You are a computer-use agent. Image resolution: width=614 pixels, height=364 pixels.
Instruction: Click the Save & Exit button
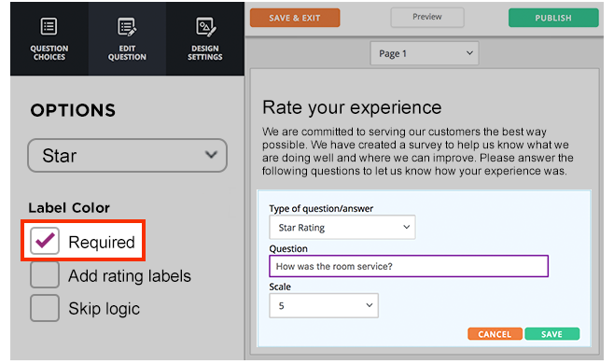[x=295, y=18]
